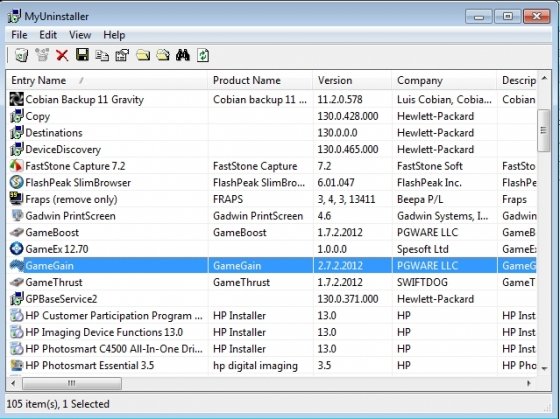Click the GameEx 12.70 row icon
Screen dimensions: 560x419
pyautogui.click(x=16, y=249)
